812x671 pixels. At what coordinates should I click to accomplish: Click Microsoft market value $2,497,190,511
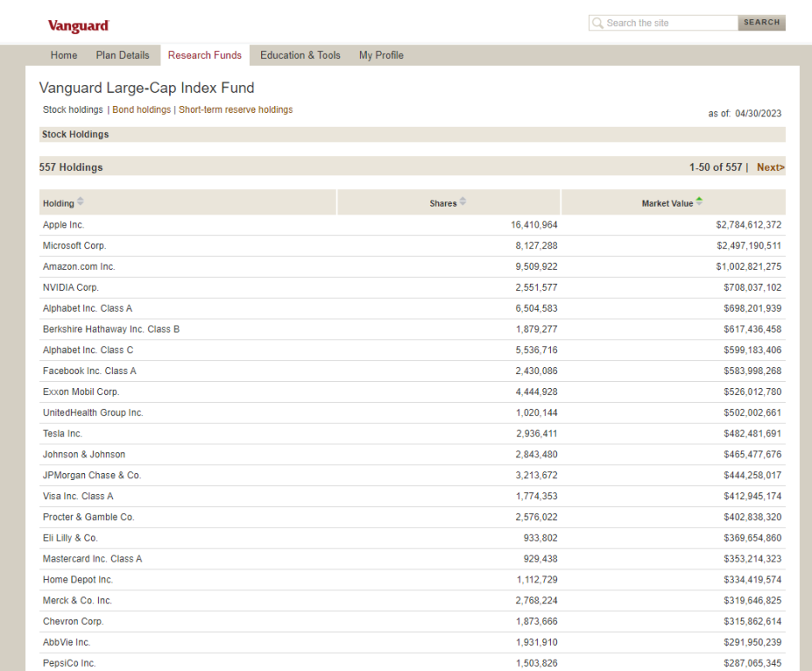(x=749, y=246)
